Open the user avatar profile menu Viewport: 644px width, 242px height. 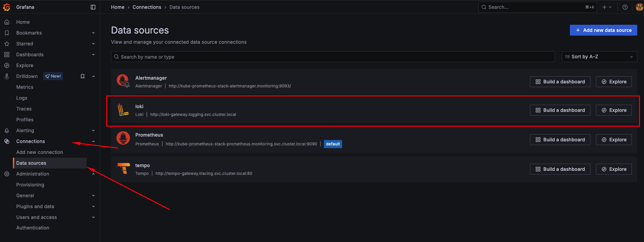[639, 7]
